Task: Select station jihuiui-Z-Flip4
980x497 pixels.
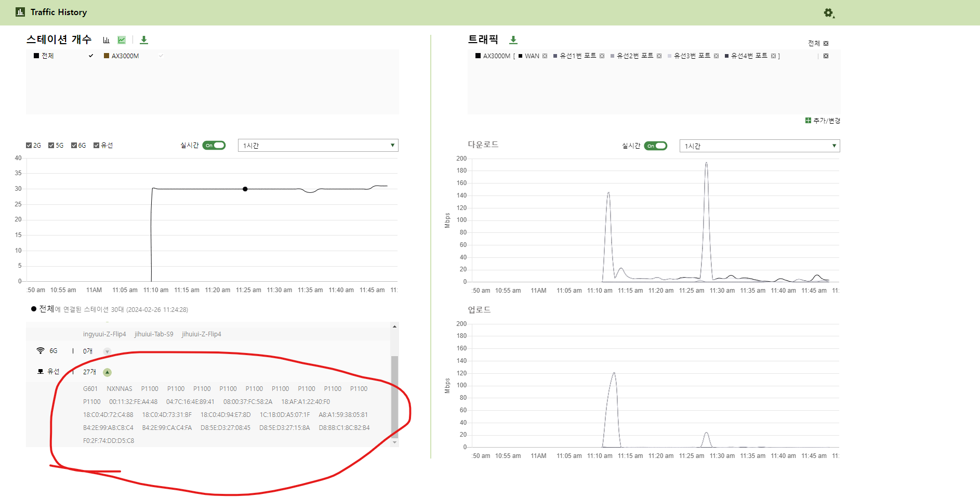Action: click(202, 334)
